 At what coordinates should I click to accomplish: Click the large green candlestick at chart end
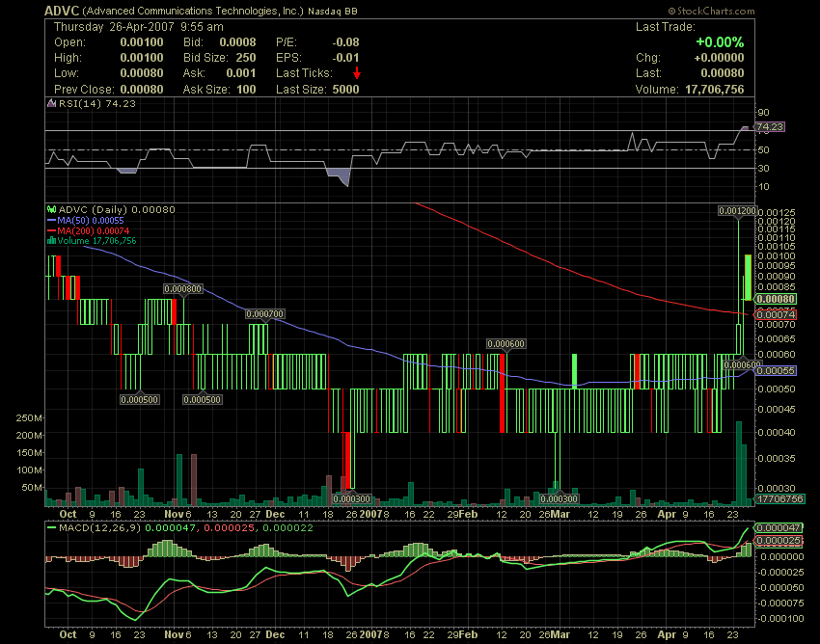click(x=748, y=278)
